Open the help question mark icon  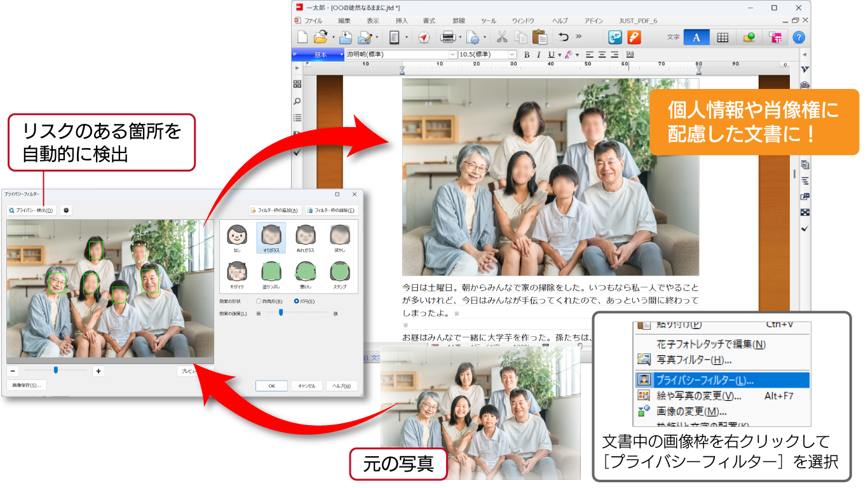tap(800, 36)
